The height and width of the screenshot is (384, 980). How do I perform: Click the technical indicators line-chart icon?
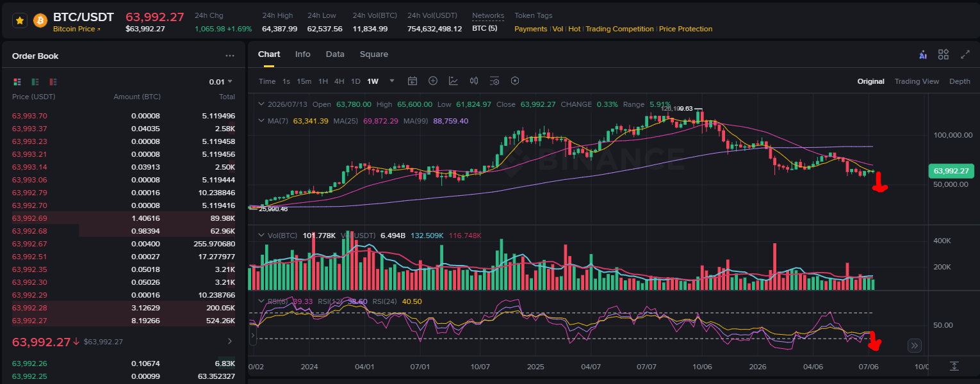click(x=453, y=81)
